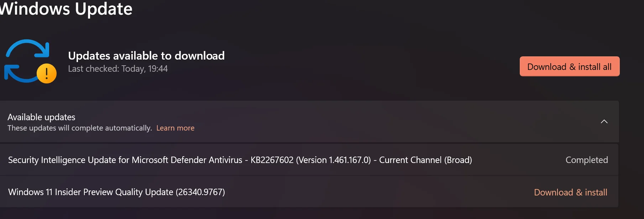Click the Available updates header title

[41, 117]
